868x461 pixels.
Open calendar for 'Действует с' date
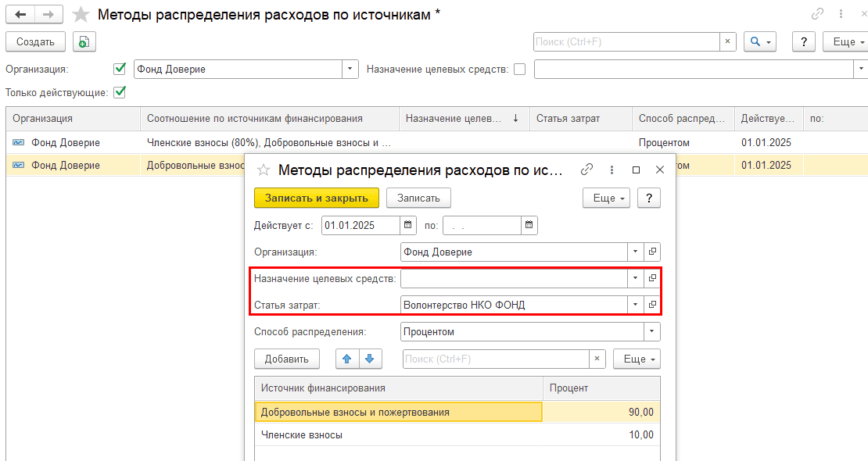click(408, 226)
